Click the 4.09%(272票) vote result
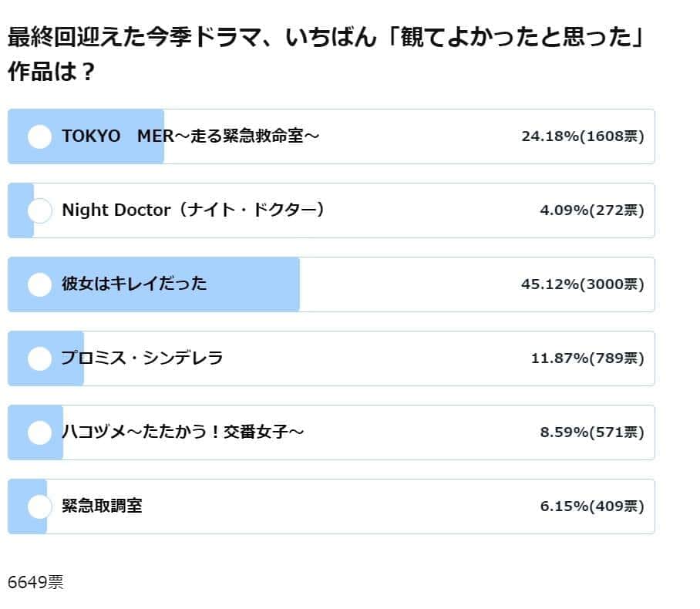The height and width of the screenshot is (609, 700). pyautogui.click(x=592, y=210)
